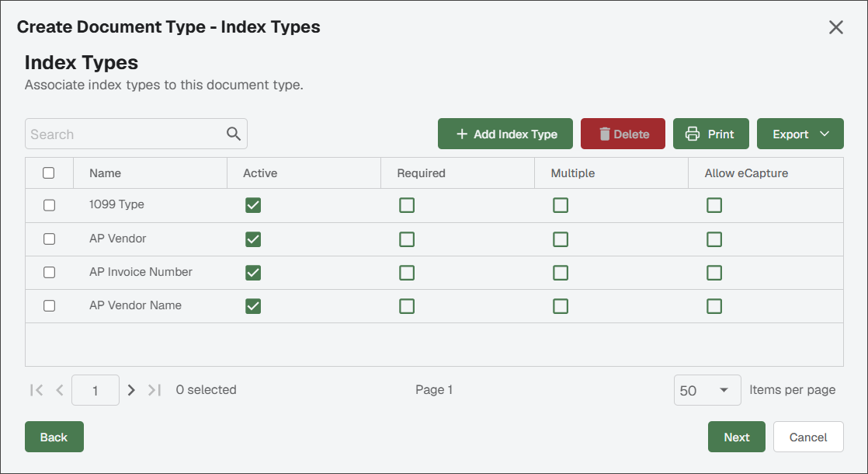Check Required for AP Vendor Name
The width and height of the screenshot is (868, 474).
click(x=407, y=305)
